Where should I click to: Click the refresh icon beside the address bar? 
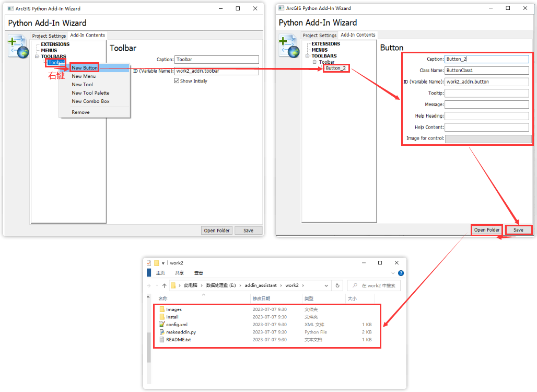click(x=337, y=285)
